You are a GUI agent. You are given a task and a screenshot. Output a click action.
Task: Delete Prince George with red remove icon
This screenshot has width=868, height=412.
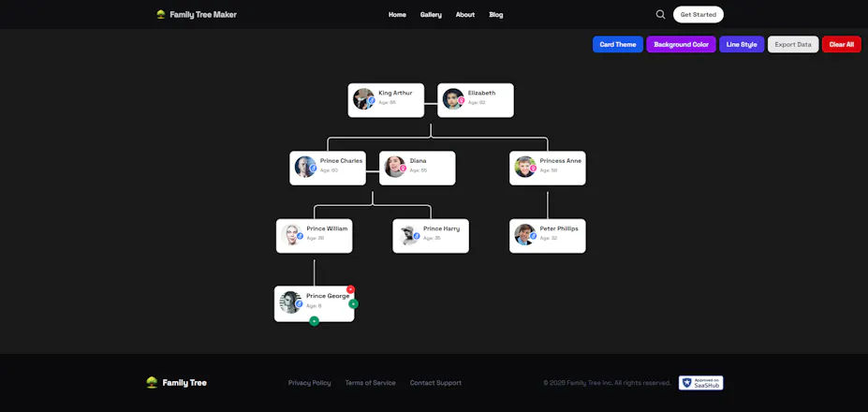[x=350, y=289]
